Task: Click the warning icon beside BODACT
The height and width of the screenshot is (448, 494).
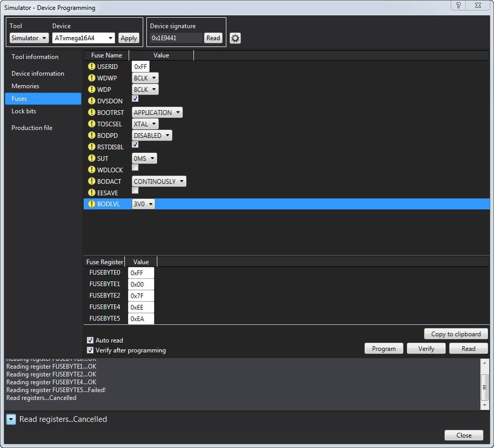Action: tap(91, 181)
